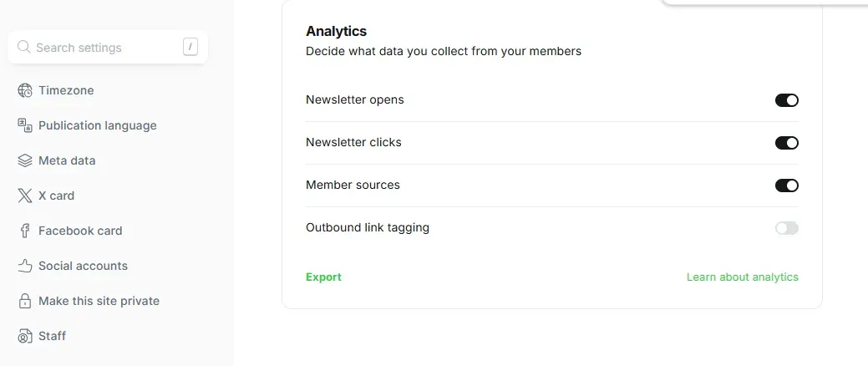Open Timezone settings from sidebar
This screenshot has width=868, height=366.
pyautogui.click(x=66, y=90)
